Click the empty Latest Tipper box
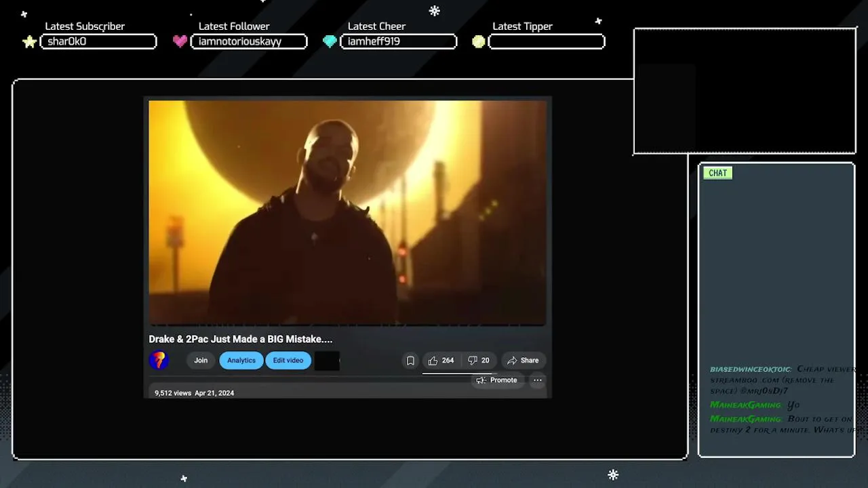 click(547, 41)
